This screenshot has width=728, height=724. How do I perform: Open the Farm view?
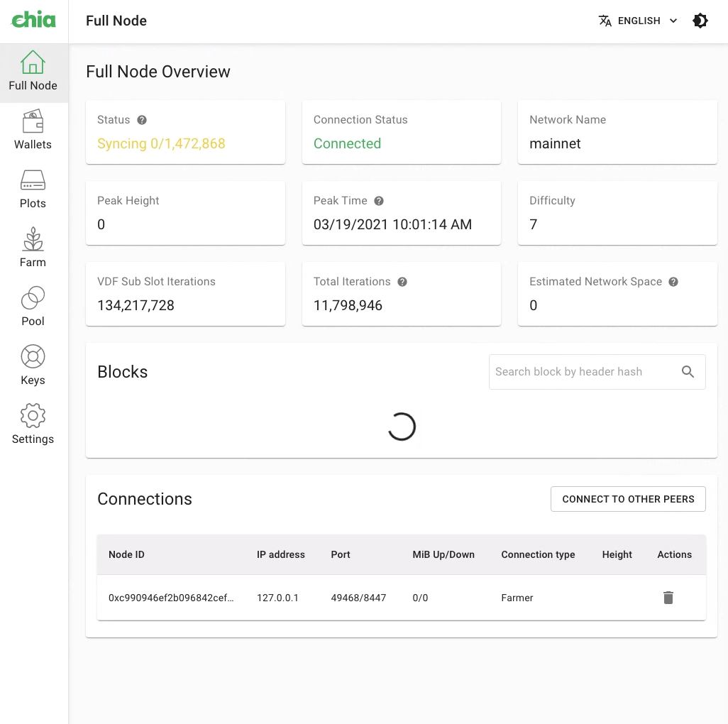pos(33,248)
